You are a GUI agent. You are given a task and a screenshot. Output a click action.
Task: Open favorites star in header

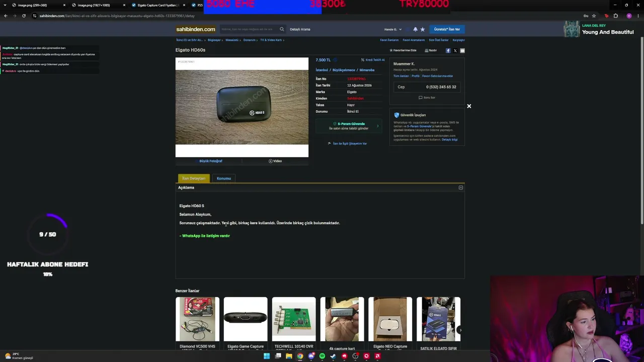tap(423, 29)
